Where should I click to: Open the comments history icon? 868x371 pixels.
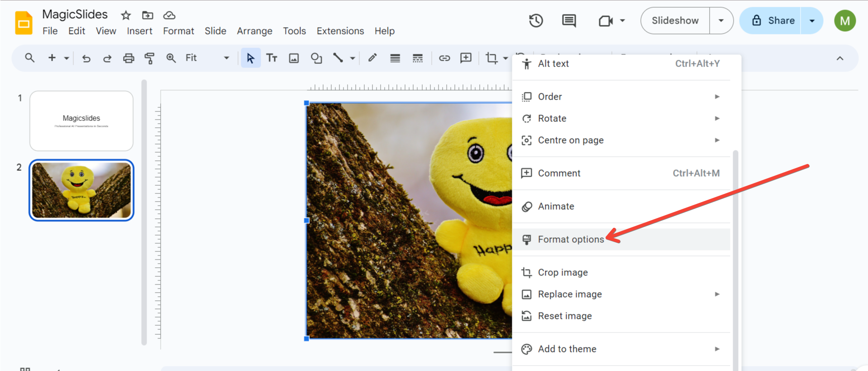pyautogui.click(x=569, y=21)
